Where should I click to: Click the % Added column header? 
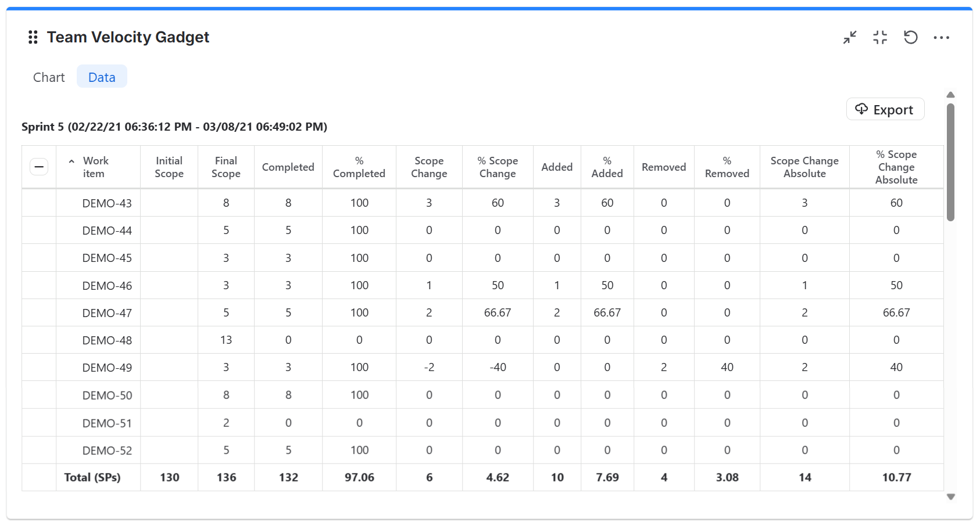(607, 167)
